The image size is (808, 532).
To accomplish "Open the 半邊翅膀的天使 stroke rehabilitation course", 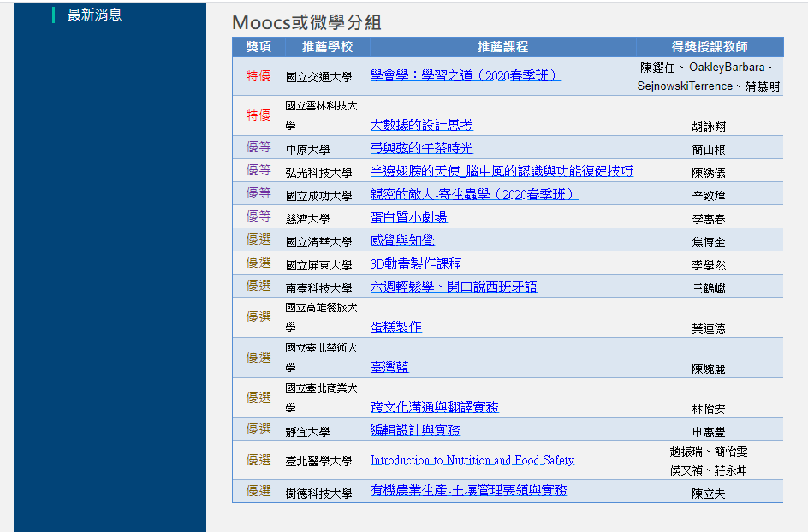I will tap(502, 171).
